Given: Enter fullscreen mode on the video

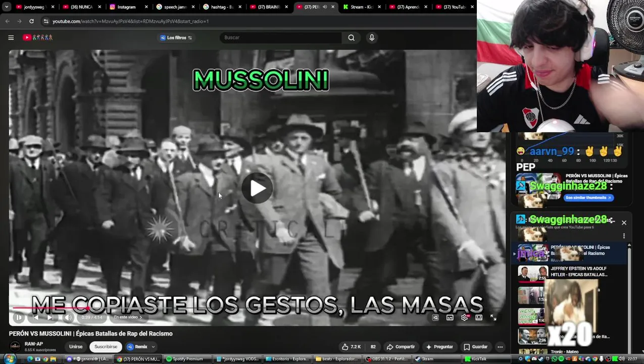Looking at the screenshot, I should 493,317.
